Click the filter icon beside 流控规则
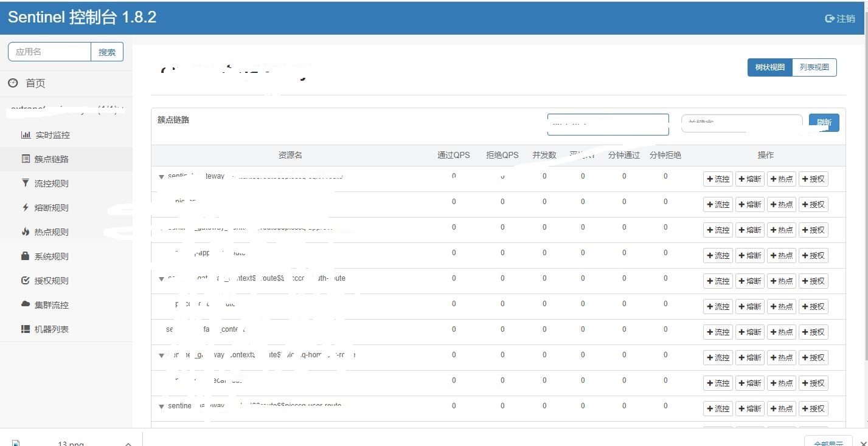868x446 pixels. (26, 183)
